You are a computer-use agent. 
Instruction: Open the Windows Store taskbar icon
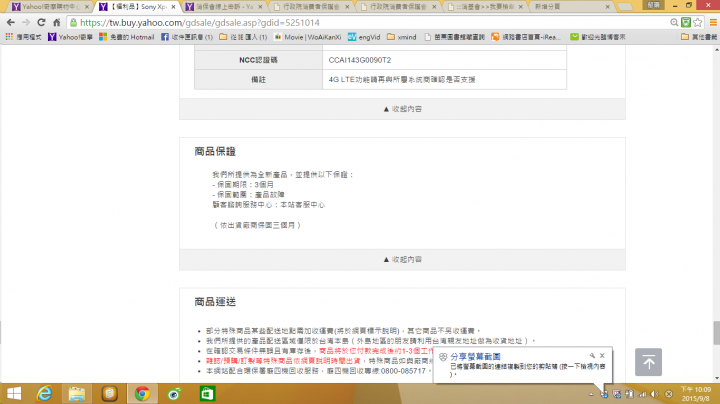tap(207, 393)
